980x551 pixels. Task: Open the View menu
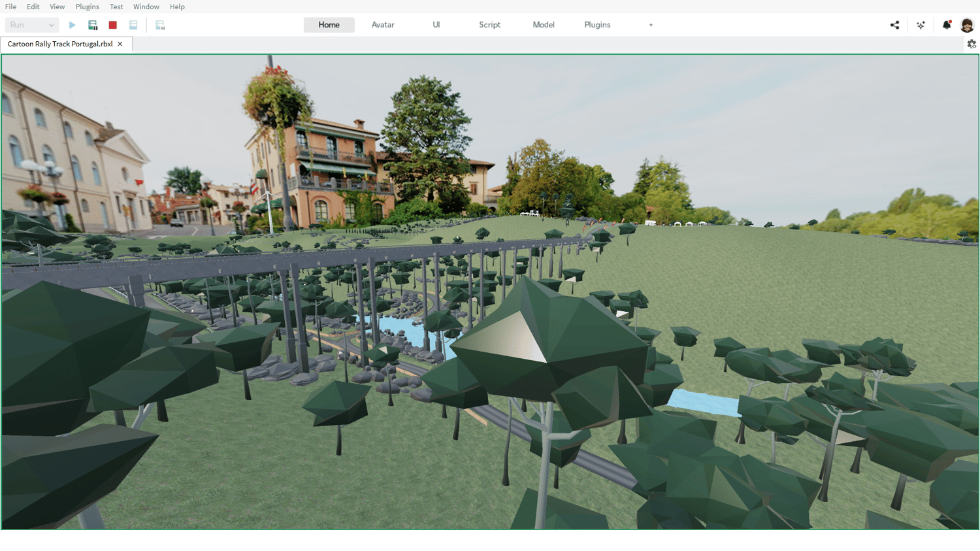click(57, 7)
